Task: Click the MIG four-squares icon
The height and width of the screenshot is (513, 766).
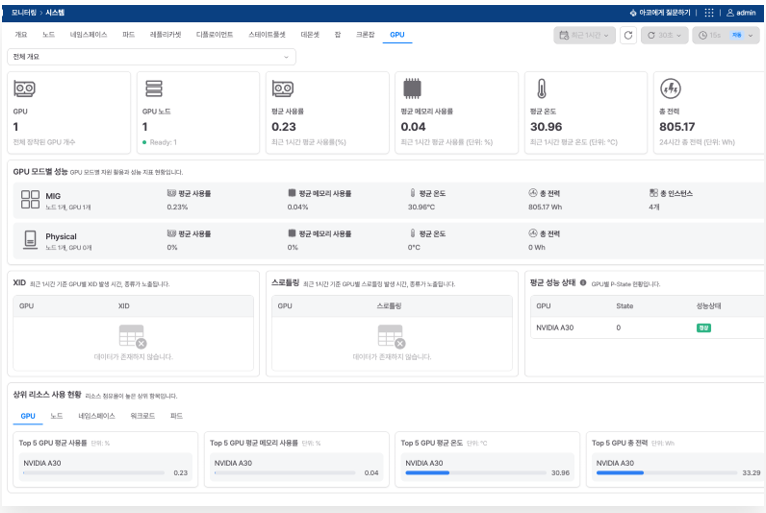Action: tap(30, 199)
